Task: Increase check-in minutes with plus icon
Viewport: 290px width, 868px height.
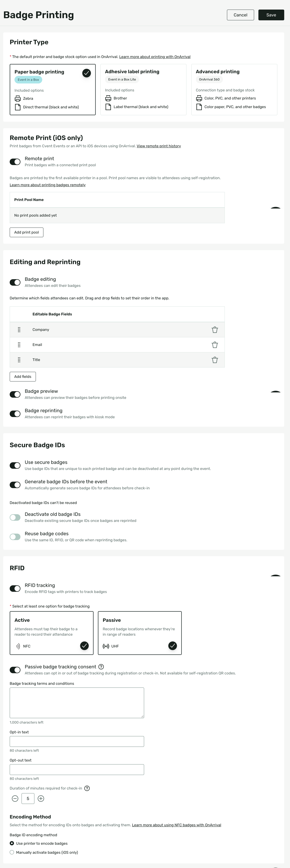Action: click(41, 799)
